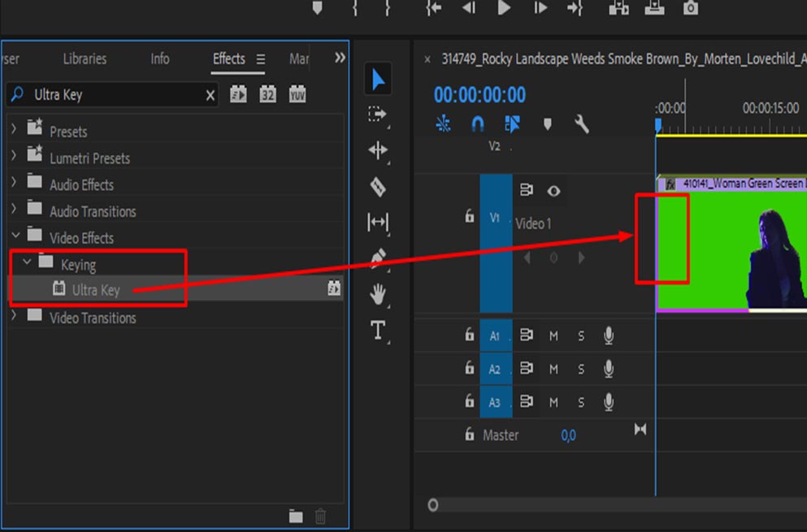Clear the Ultra Key search field
This screenshot has width=807, height=532.
click(210, 95)
